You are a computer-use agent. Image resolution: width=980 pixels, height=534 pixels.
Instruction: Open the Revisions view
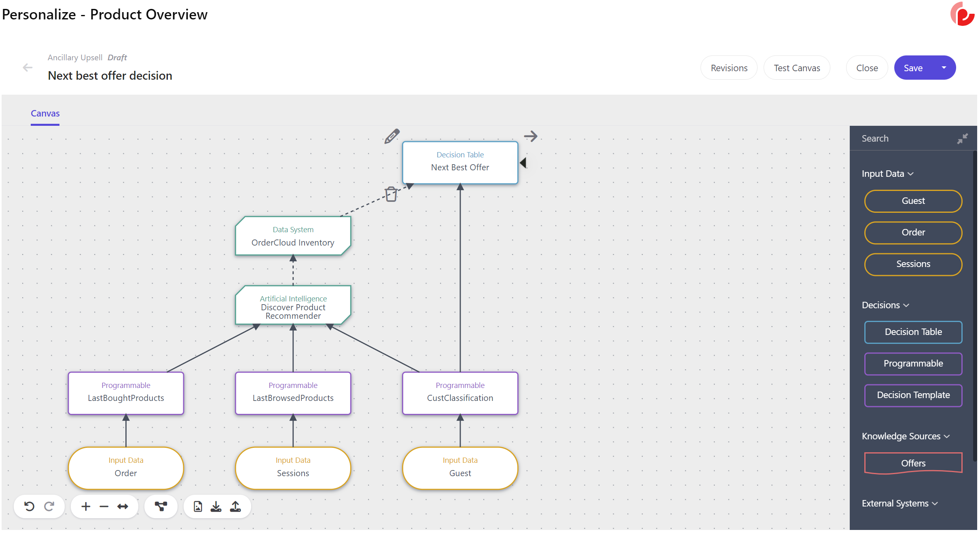coord(729,68)
